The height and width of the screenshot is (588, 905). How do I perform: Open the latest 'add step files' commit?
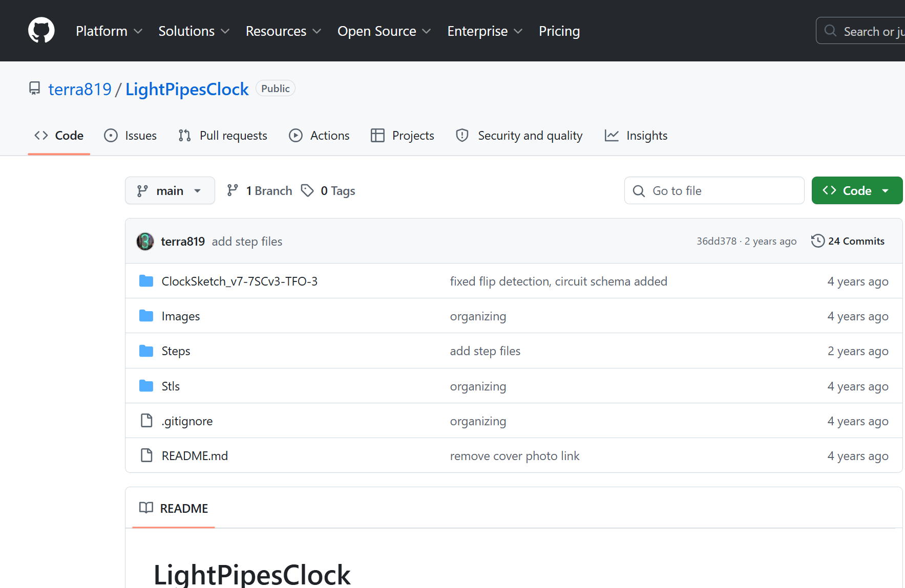[247, 242]
